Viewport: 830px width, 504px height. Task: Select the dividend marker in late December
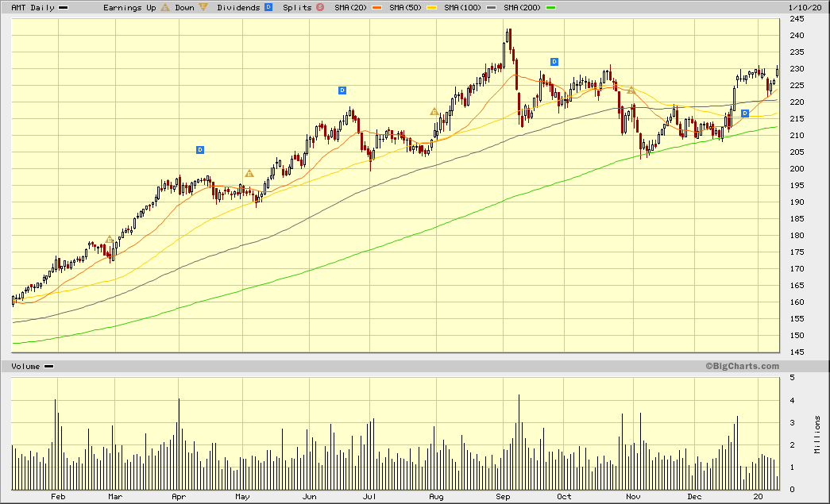click(x=745, y=113)
